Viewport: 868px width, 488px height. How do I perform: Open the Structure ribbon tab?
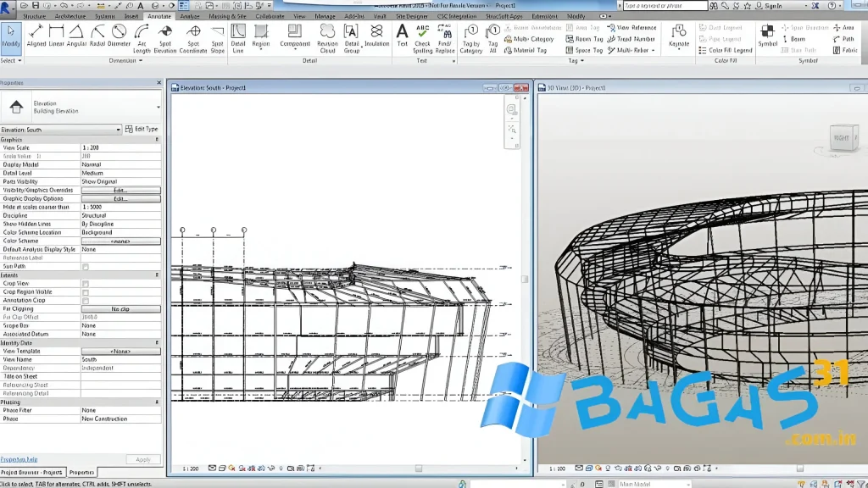click(x=34, y=17)
